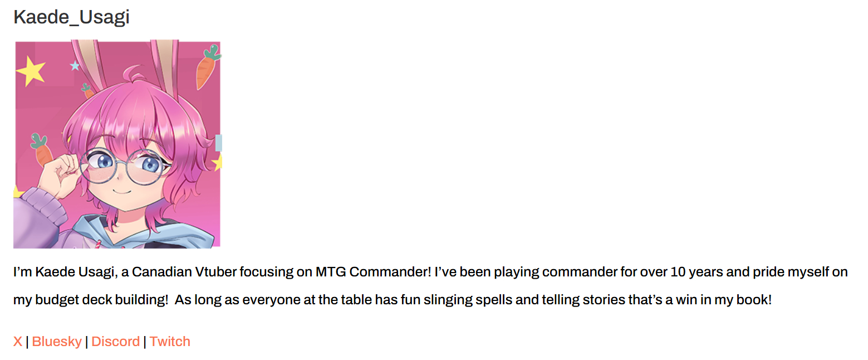Open the Twitch channel link
This screenshot has width=868, height=360.
click(170, 342)
